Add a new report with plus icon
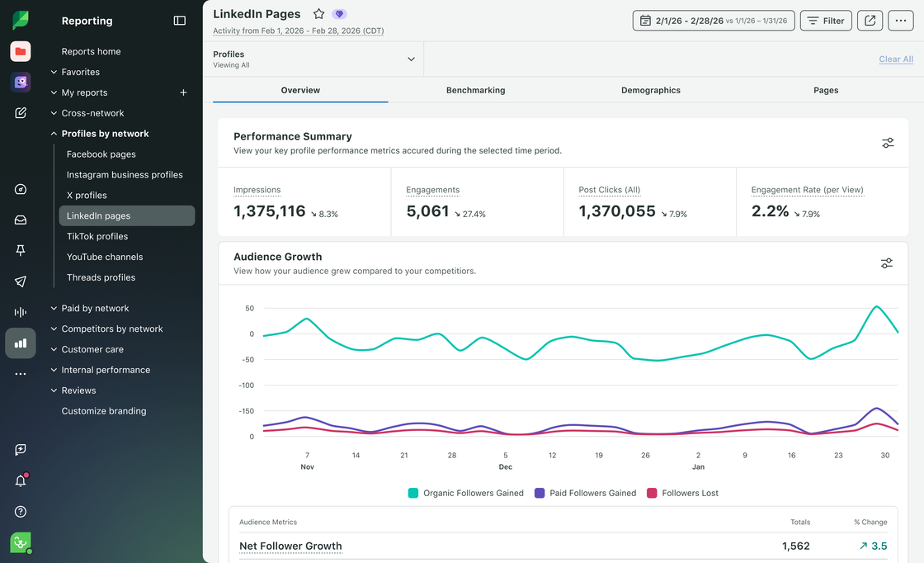Image resolution: width=924 pixels, height=563 pixels. (183, 92)
